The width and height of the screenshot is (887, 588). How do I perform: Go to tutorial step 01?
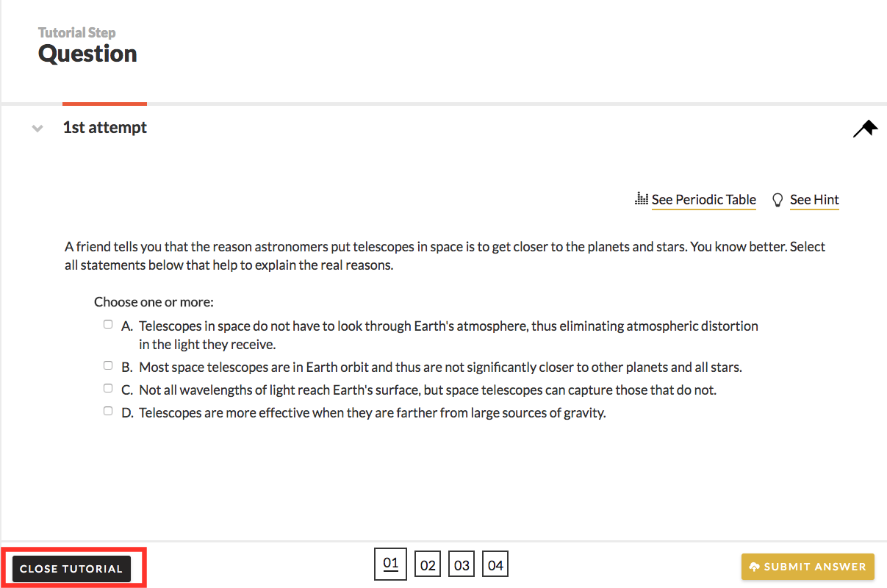click(390, 564)
